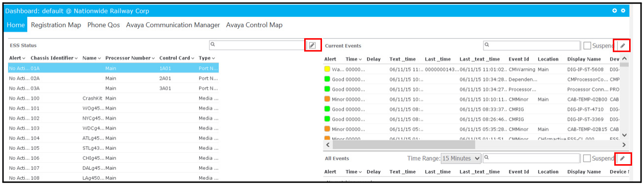Click the CMWarning event id cell
The width and height of the screenshot is (644, 185).
click(x=522, y=70)
